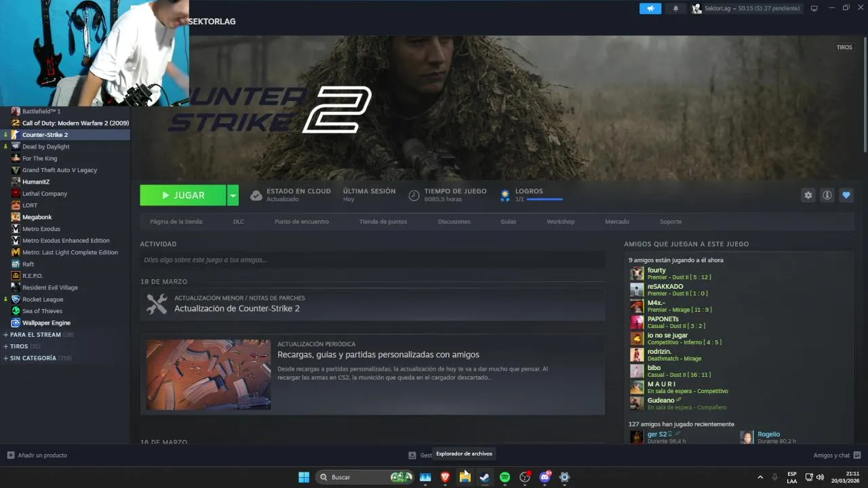
Task: Open Tienda de puntos tab
Action: [x=383, y=222]
